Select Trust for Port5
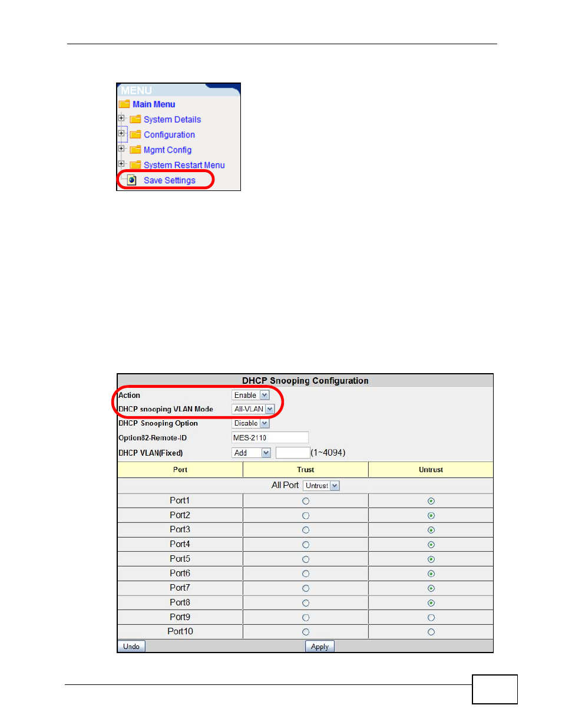This screenshot has height=728, width=562. [306, 559]
